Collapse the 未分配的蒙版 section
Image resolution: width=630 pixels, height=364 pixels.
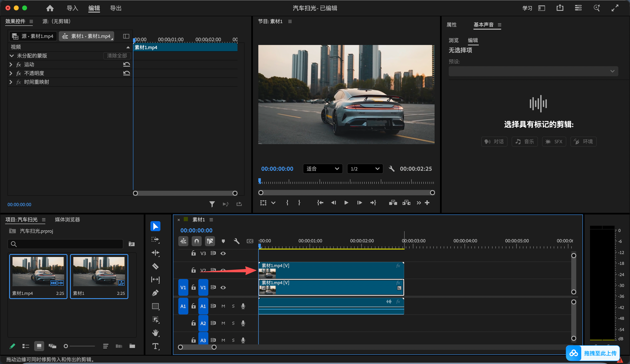(11, 56)
